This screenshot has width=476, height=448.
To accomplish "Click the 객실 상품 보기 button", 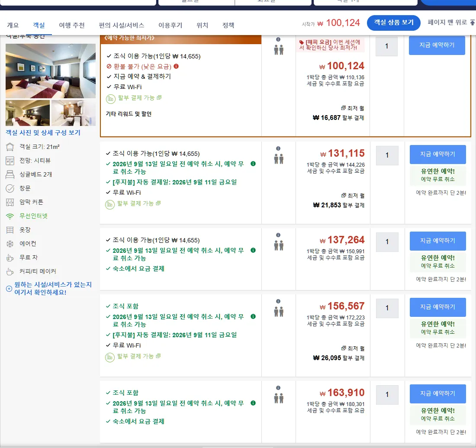I will click(x=393, y=23).
